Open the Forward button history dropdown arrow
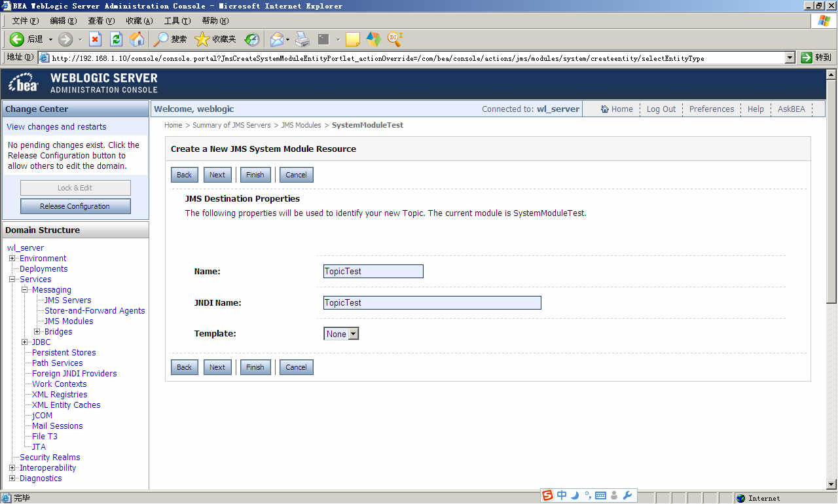838x504 pixels. (x=80, y=39)
